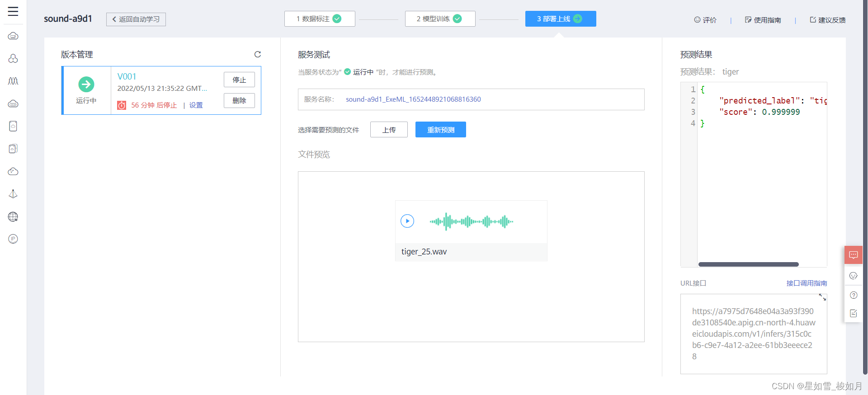Viewport: 868px width, 395px height.
Task: Stop the V001 service
Action: [239, 80]
